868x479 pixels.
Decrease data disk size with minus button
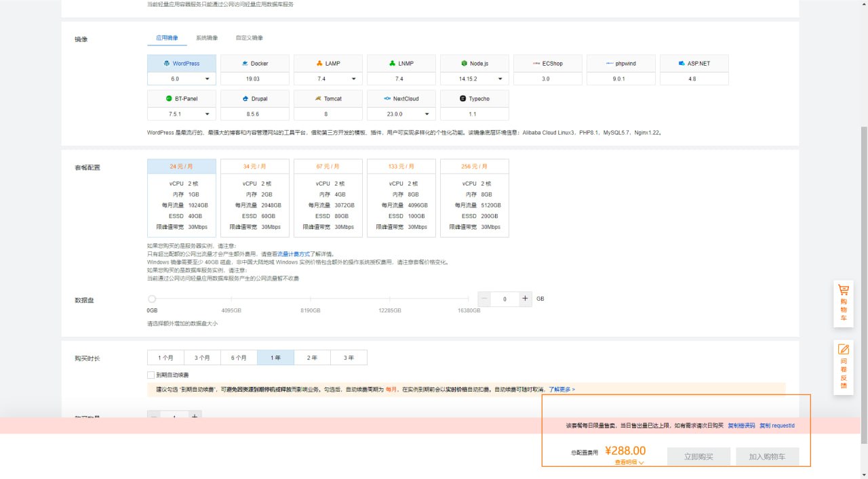[484, 299]
